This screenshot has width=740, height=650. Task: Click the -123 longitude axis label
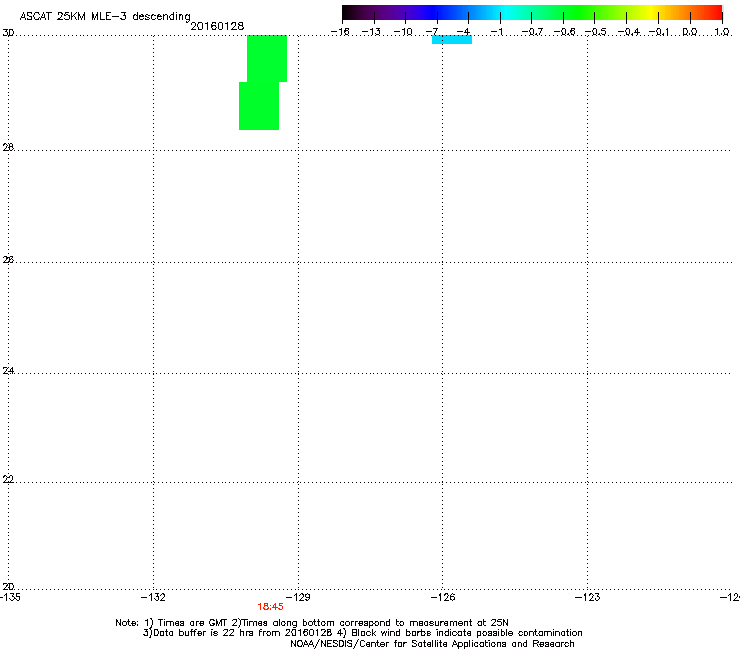click(x=588, y=597)
